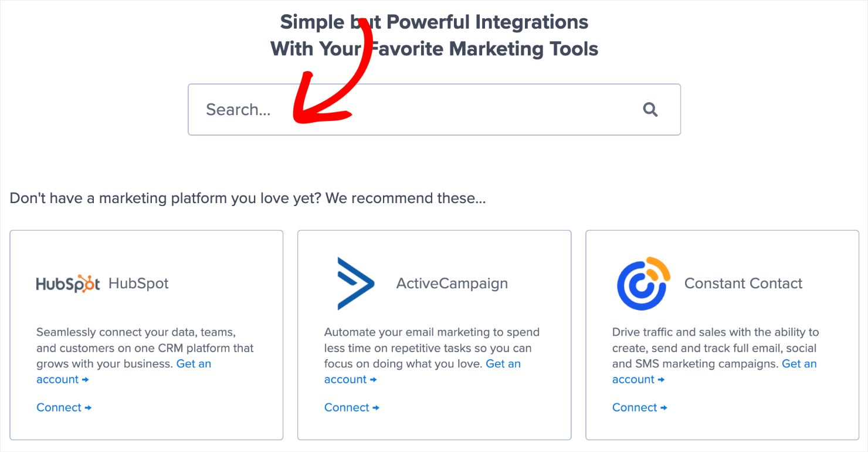
Task: Connect the HubSpot integration
Action: pyautogui.click(x=64, y=407)
